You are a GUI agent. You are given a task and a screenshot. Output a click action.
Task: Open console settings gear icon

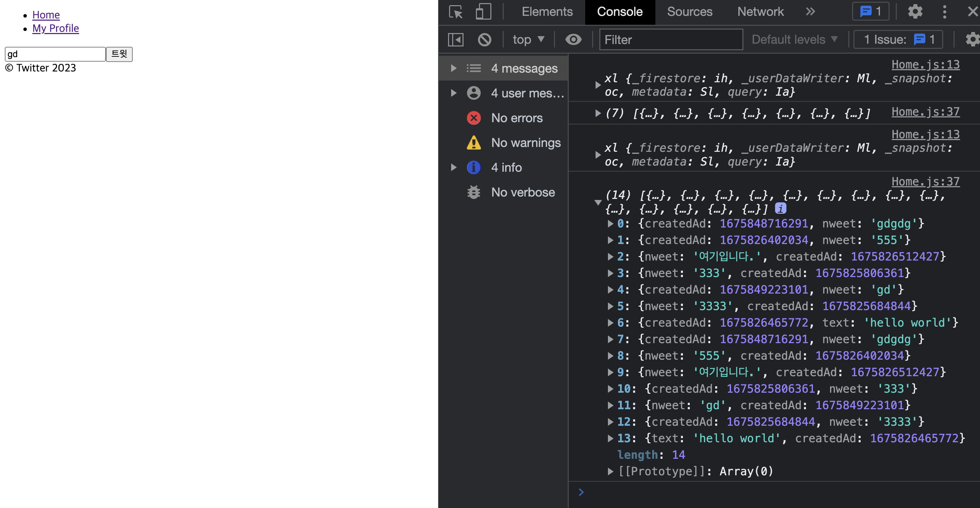point(972,40)
